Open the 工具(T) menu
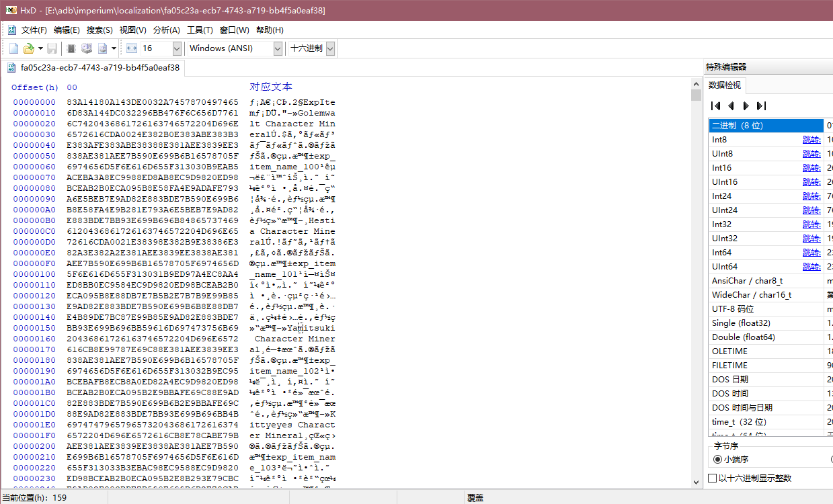Screen dimensions: 833x504 pyautogui.click(x=200, y=30)
